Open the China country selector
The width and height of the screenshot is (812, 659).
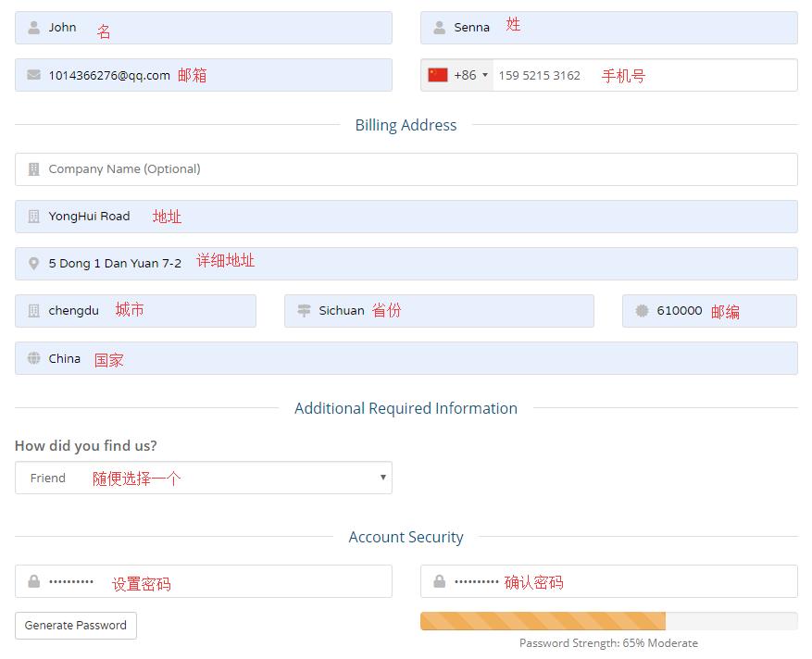click(x=406, y=357)
